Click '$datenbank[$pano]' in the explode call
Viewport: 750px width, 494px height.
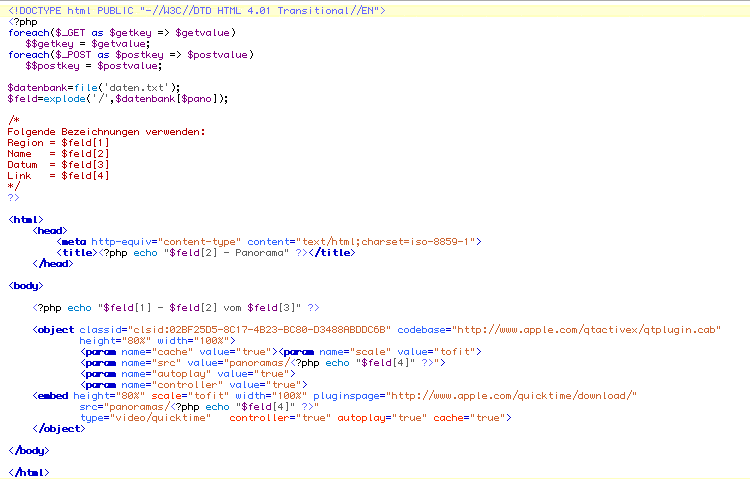166,99
